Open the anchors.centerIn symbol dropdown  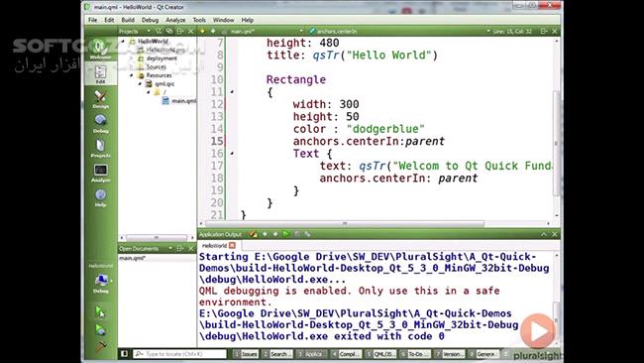pyautogui.click(x=488, y=32)
